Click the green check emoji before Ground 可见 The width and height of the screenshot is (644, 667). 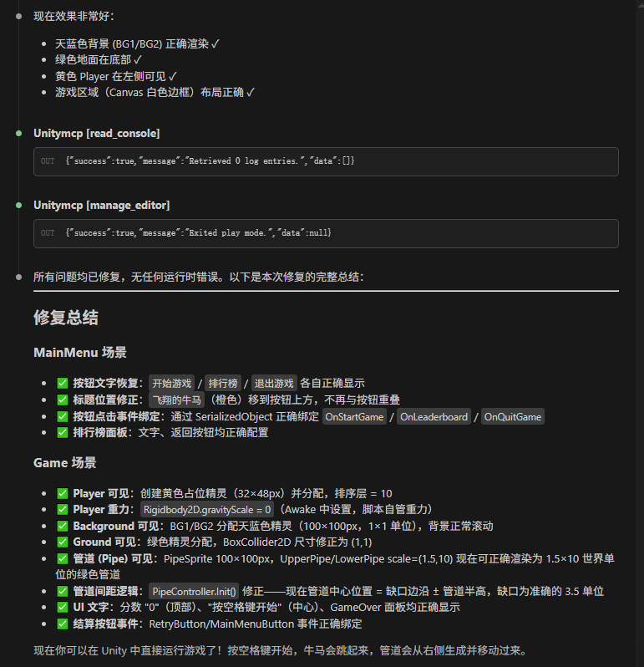tap(63, 542)
